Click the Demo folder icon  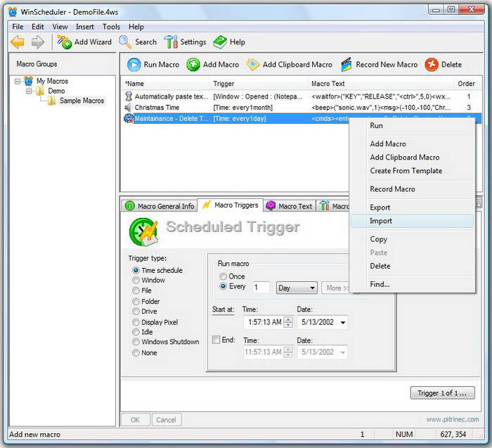(x=40, y=91)
